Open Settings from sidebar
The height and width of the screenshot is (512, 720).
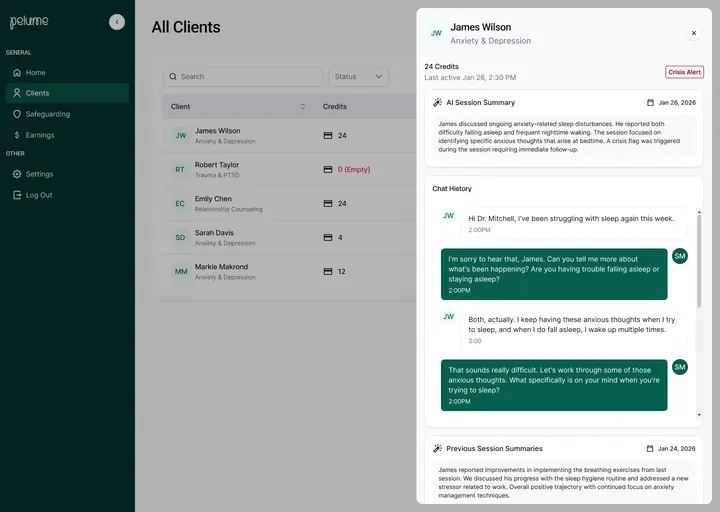(x=68, y=174)
